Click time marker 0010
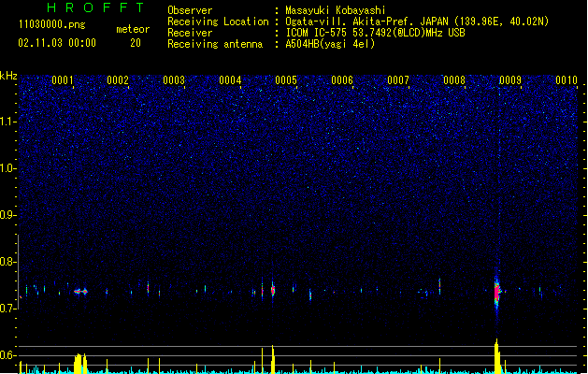This screenshot has height=374, width=588. pos(566,80)
